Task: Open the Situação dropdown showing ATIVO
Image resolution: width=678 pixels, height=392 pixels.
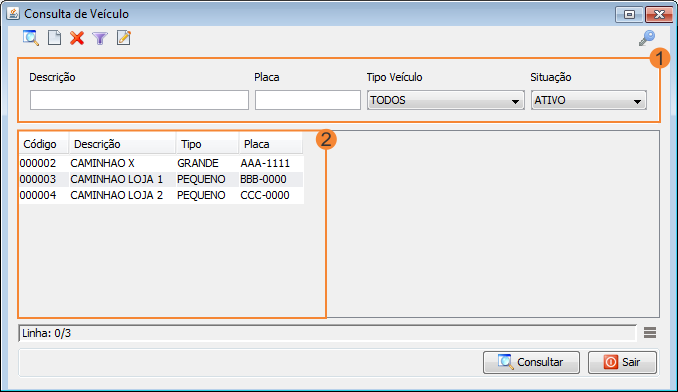Action: pos(589,100)
